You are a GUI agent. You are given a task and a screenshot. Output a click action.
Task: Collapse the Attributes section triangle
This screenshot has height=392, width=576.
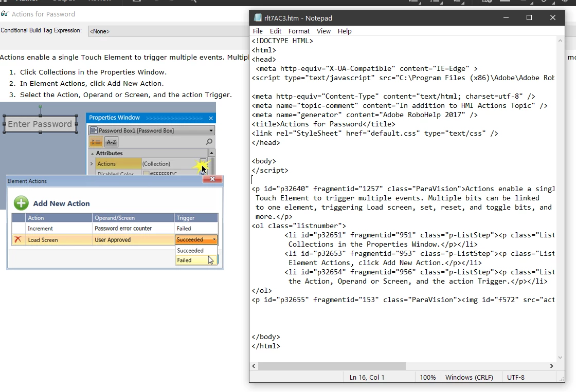click(92, 154)
